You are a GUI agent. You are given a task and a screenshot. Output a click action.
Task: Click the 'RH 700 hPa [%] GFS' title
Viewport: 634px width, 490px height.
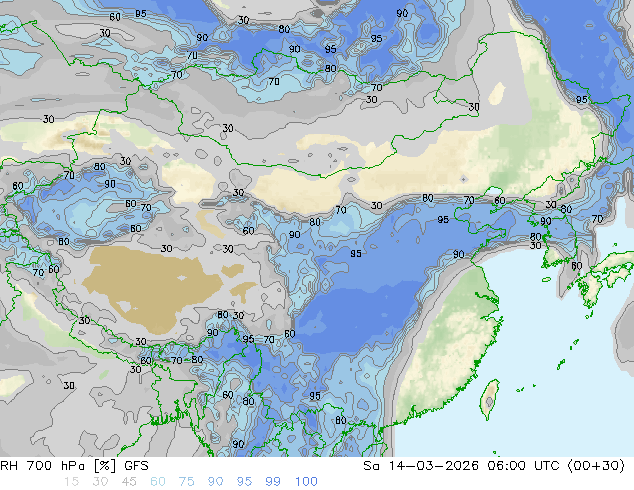pos(74,466)
